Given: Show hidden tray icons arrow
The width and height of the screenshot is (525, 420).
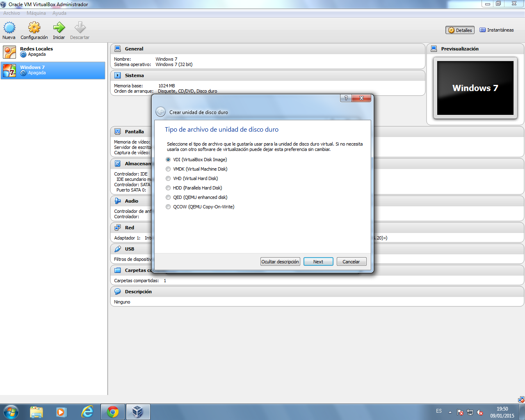Looking at the screenshot, I should (x=450, y=412).
